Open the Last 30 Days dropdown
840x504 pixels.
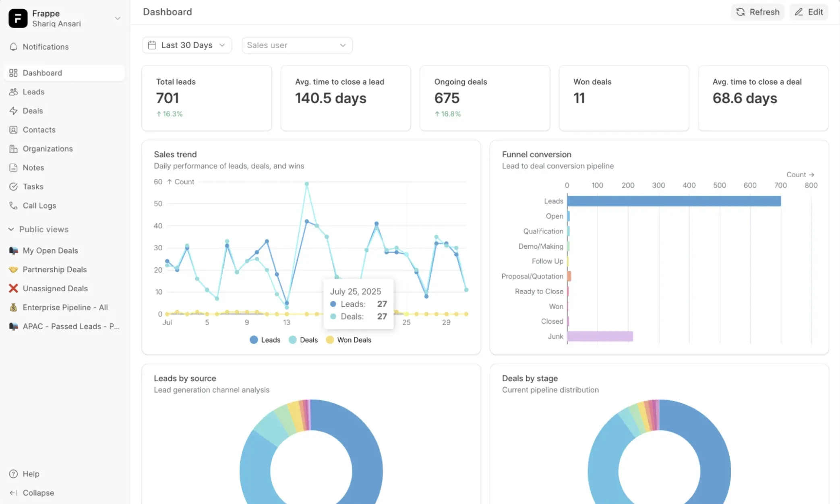tap(187, 45)
